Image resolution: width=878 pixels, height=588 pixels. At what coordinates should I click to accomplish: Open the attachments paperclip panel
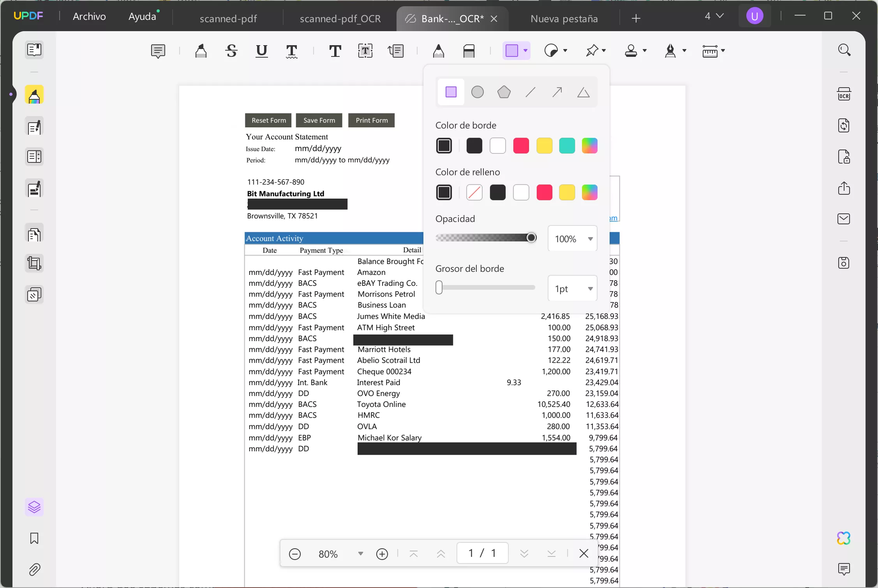tap(34, 570)
